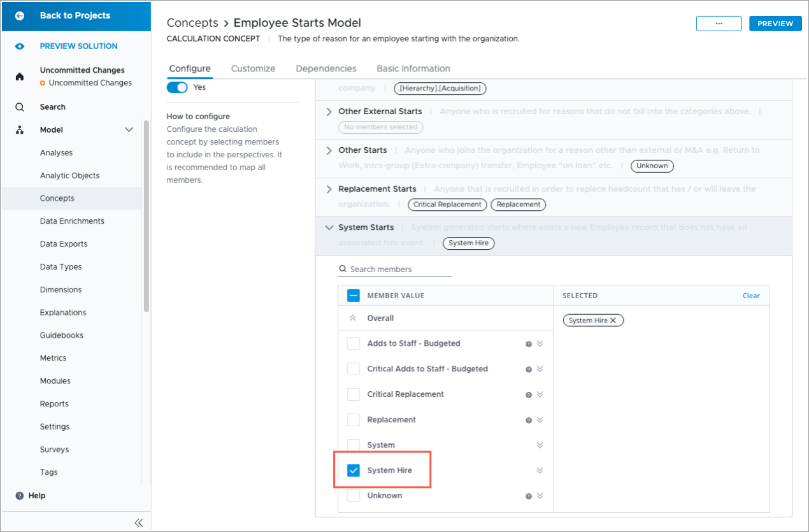
Task: Collapse the sidebar with double chevron icon
Action: pos(139,523)
